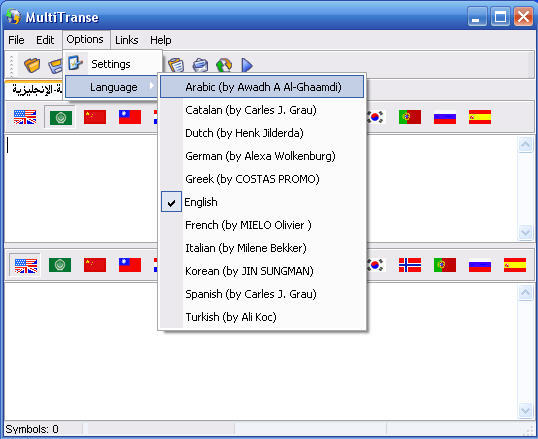Toggle Arabic flag in source language row
Screen dimensions: 538x439
tap(60, 117)
